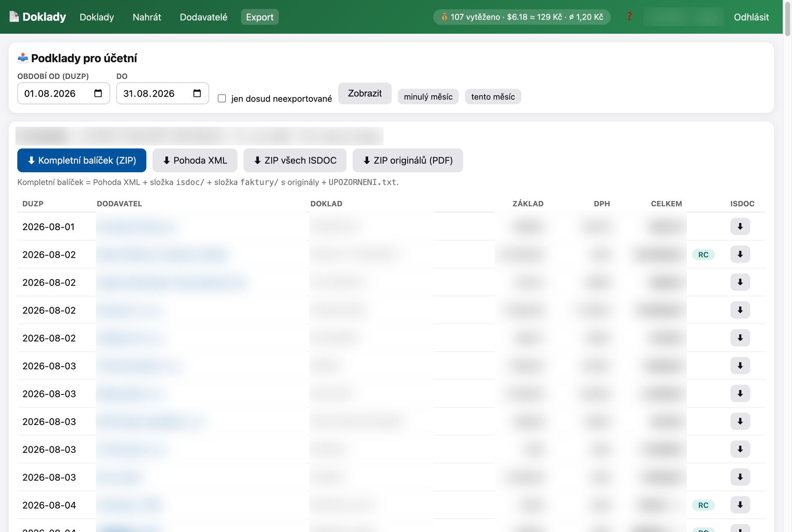This screenshot has width=792, height=532.
Task: Select the minulý měsíc shortcut
Action: 428,97
